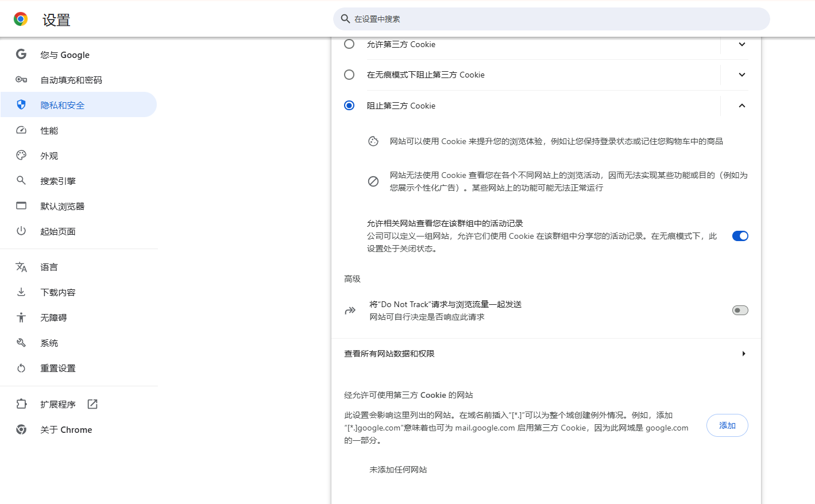Expand details for 允许第三方 Cookie

[742, 44]
